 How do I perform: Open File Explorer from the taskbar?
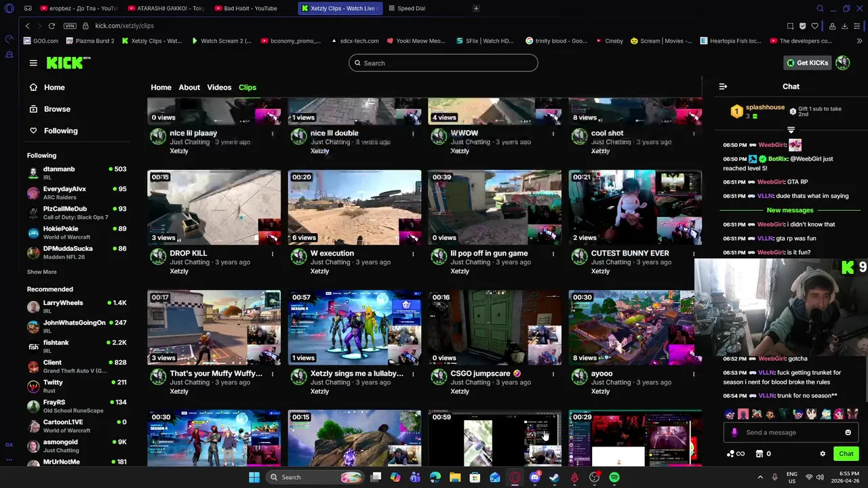point(455,477)
